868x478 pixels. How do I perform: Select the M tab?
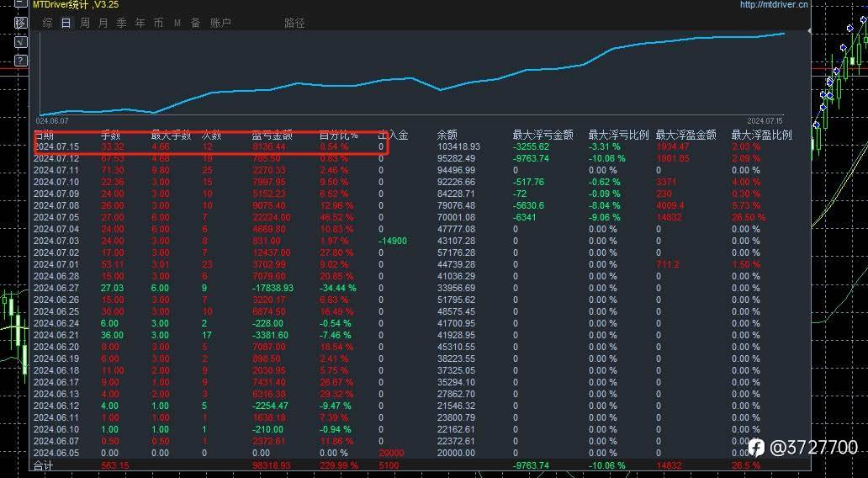click(177, 24)
